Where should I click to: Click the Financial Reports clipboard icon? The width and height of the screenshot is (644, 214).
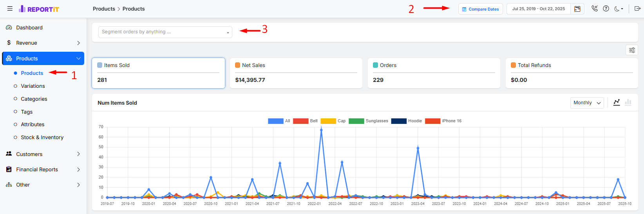coord(9,169)
